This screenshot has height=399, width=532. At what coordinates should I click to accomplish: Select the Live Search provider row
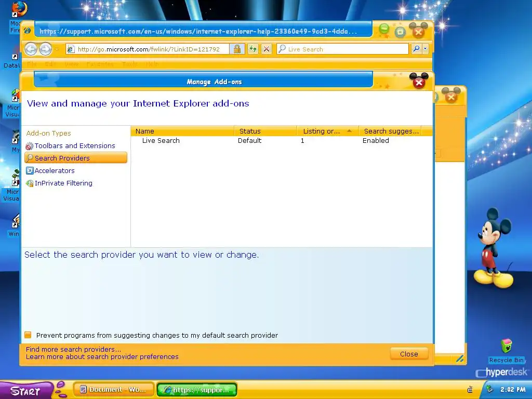282,140
